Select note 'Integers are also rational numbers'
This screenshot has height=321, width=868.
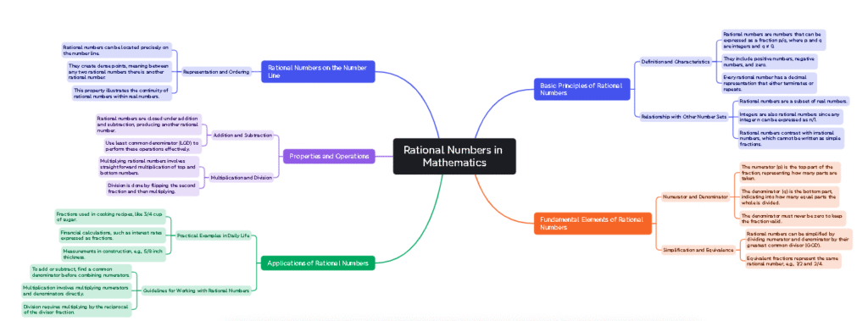(x=791, y=117)
